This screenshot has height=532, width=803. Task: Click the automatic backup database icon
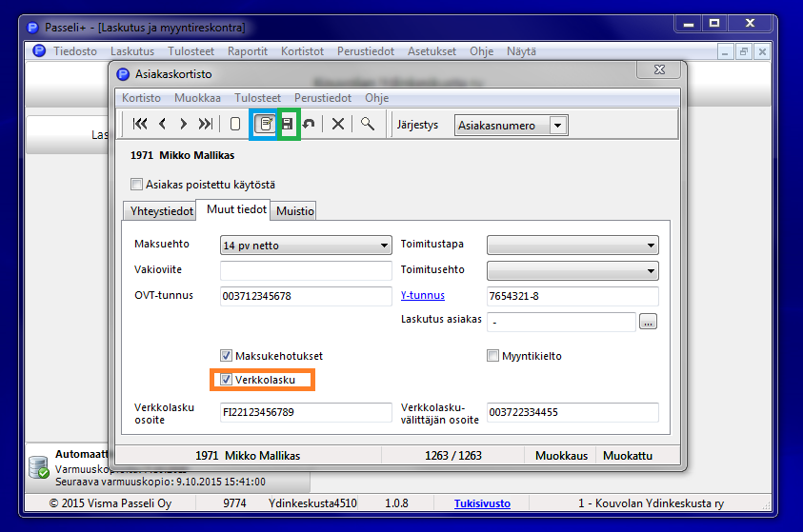click(x=39, y=467)
